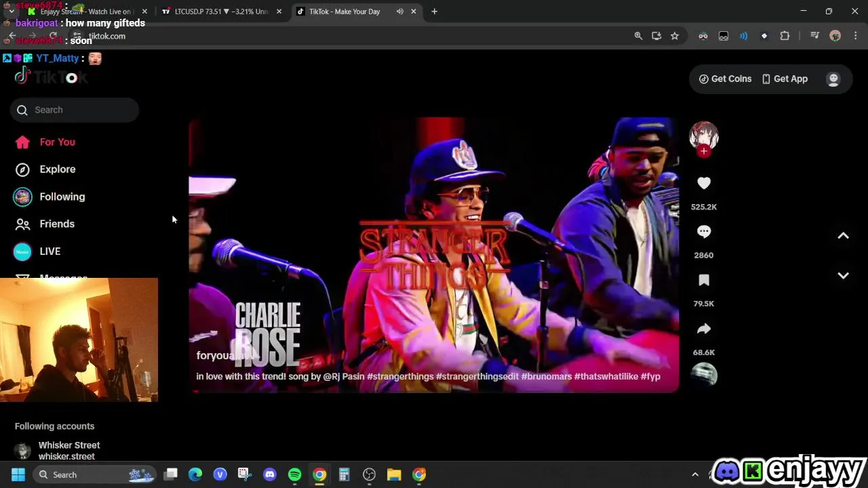Viewport: 868px width, 488px height.
Task: Open the comments with speech bubble icon
Action: 704,232
